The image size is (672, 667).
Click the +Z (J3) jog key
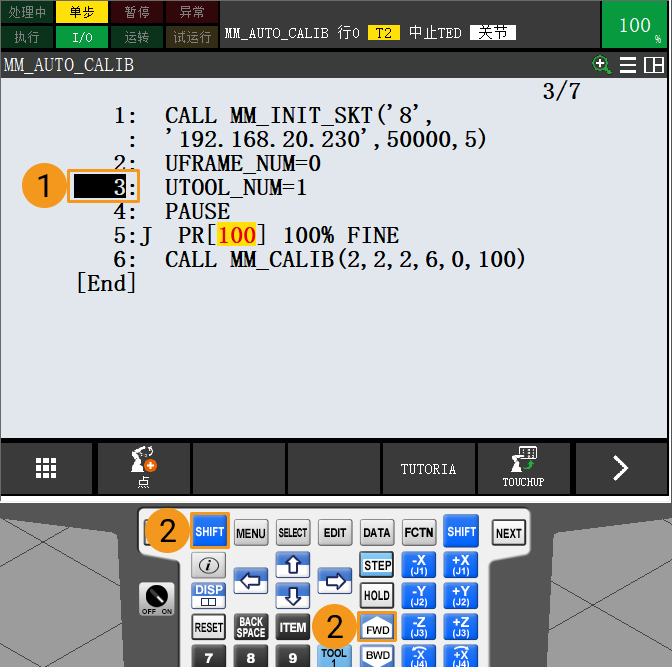[x=461, y=627]
